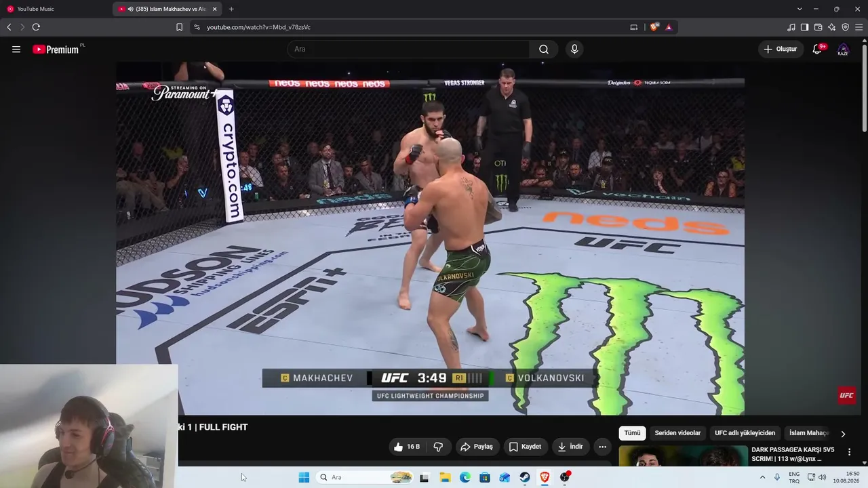The image size is (868, 488).
Task: Click the browser address bar URL
Action: pos(258,27)
